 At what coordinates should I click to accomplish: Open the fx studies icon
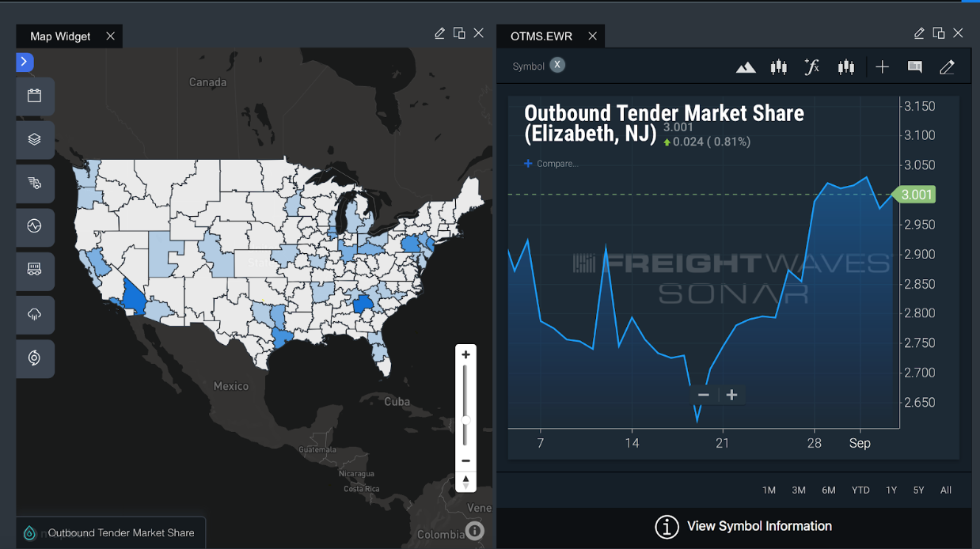pos(812,67)
